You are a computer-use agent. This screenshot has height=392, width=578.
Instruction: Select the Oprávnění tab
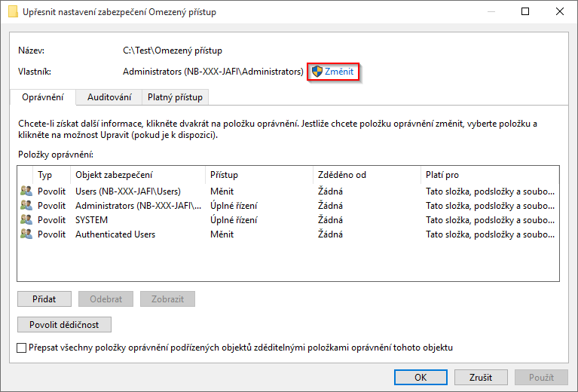coord(43,97)
